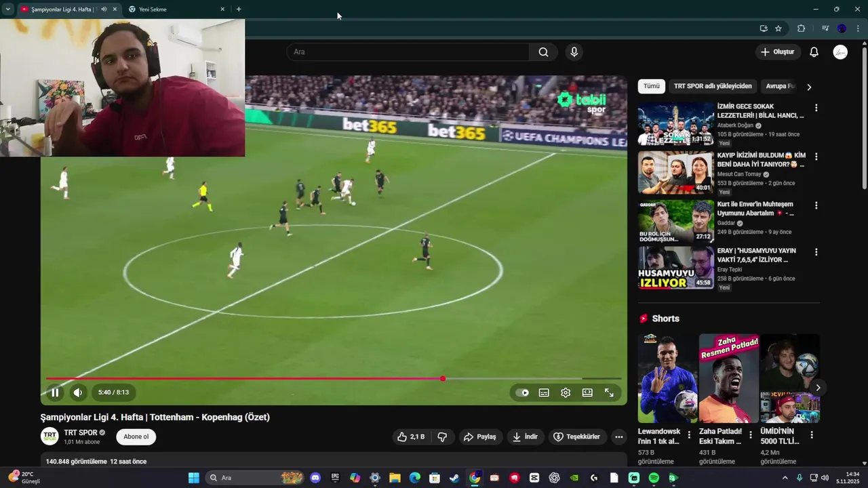868x488 pixels.
Task: Open Windows Start menu
Action: (194, 478)
